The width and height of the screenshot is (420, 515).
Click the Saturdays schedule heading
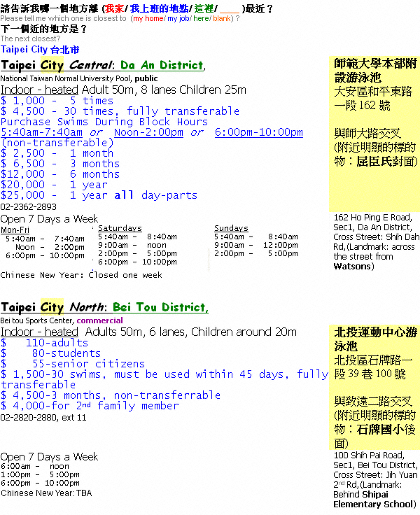pos(120,228)
